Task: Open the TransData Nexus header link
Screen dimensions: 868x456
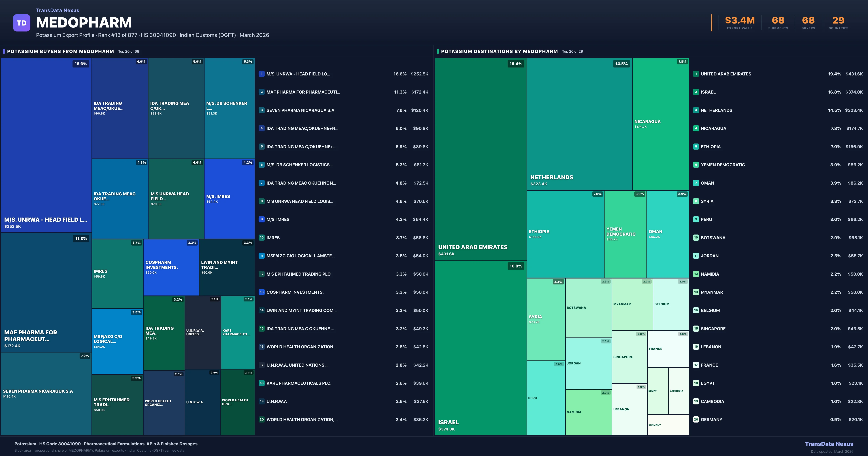Action: click(x=58, y=10)
